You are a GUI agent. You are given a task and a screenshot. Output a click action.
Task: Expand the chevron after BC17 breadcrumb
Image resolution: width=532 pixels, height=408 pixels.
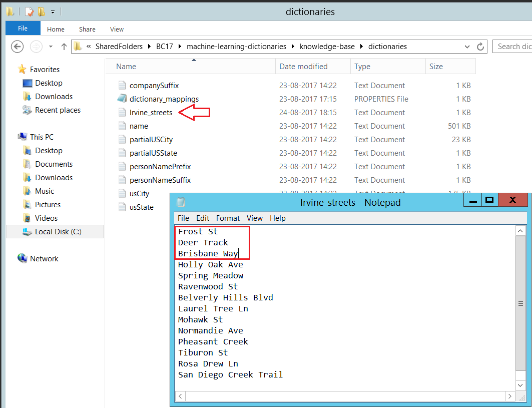[x=180, y=47]
